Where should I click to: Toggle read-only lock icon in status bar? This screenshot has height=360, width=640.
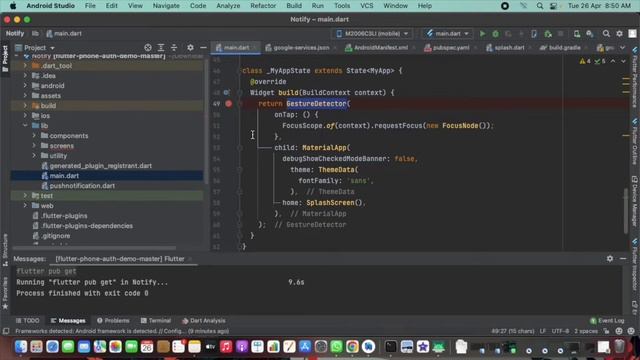tap(607, 331)
